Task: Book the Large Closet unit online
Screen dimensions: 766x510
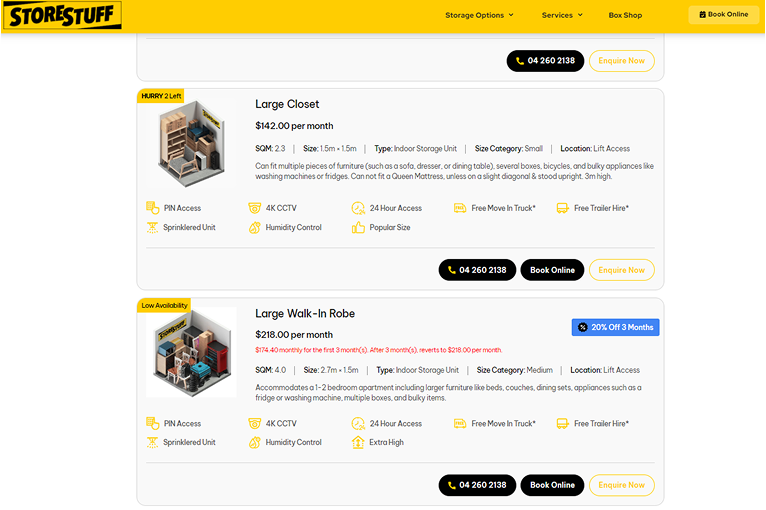Action: click(552, 270)
